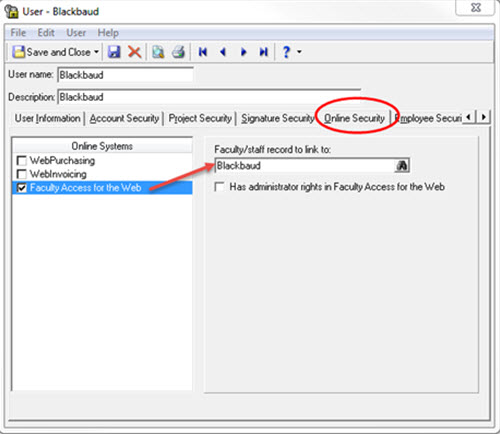Go to the last record arrow
The image size is (500, 434).
coord(264,52)
